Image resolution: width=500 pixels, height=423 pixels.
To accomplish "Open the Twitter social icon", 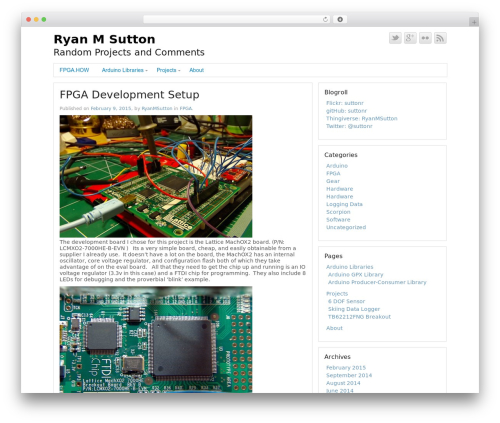I will 395,38.
